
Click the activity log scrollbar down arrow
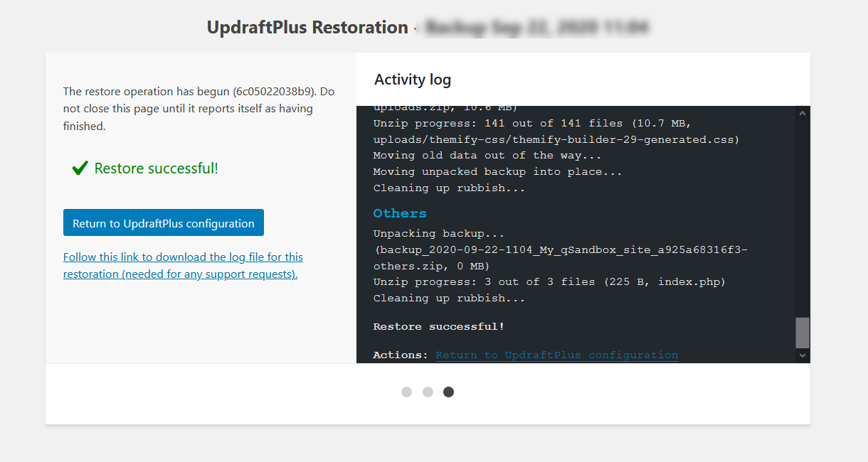[803, 355]
